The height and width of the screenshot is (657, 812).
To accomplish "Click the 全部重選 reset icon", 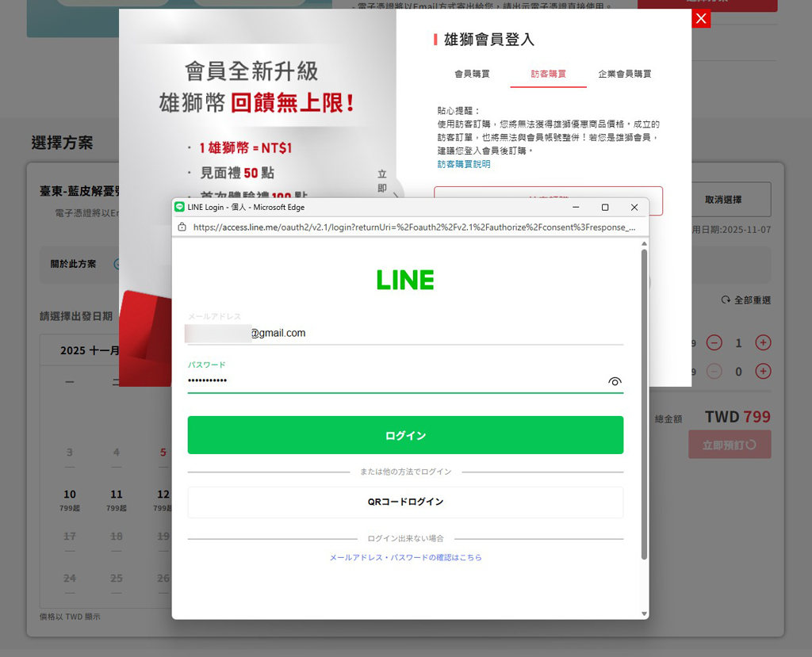I will pyautogui.click(x=726, y=300).
